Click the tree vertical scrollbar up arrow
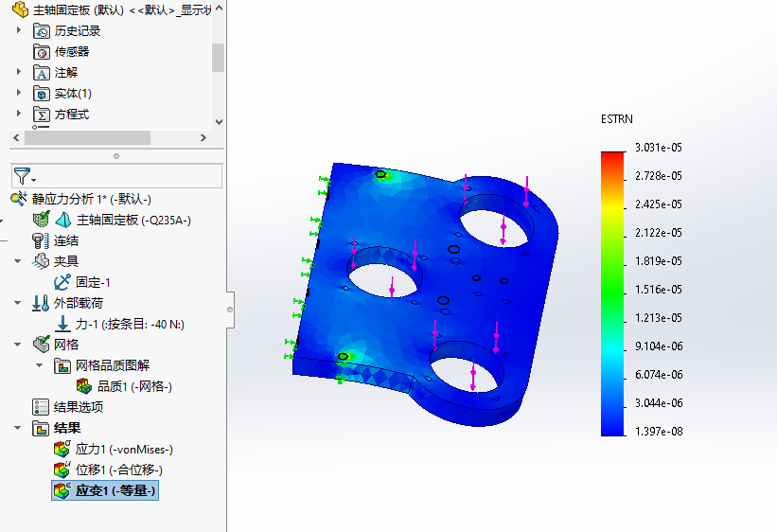This screenshot has width=777, height=532. point(219,8)
